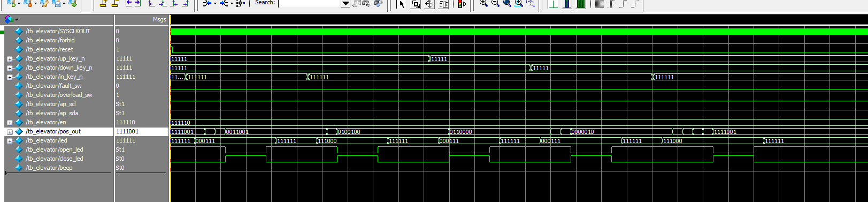This screenshot has height=202, width=868.
Task: Jump to next transition with right arrow icon
Action: click(137, 3)
